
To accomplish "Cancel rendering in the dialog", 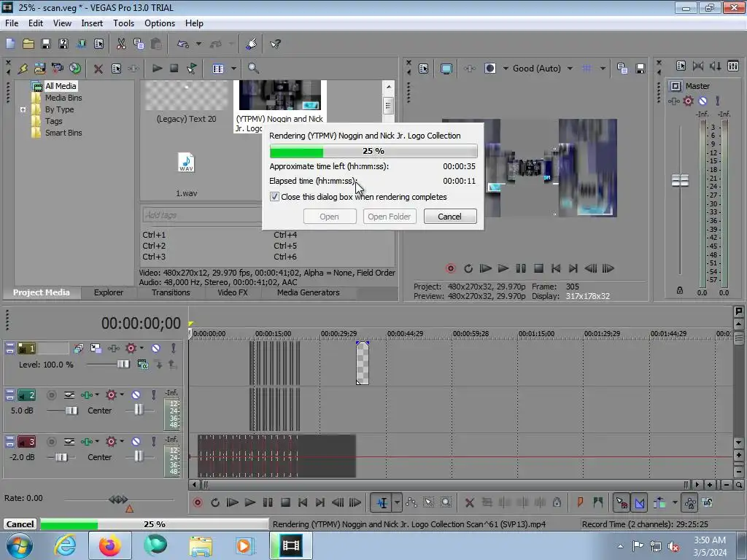I will [x=449, y=217].
